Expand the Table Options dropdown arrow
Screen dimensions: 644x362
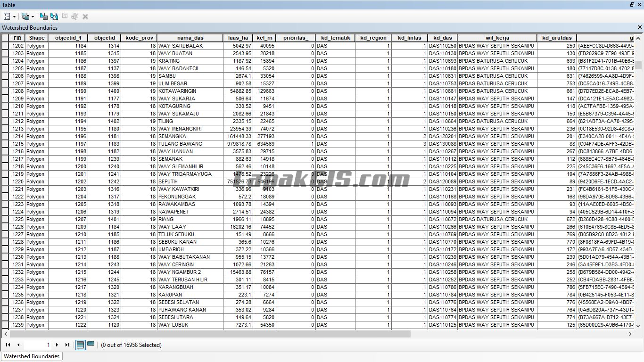[x=15, y=16]
